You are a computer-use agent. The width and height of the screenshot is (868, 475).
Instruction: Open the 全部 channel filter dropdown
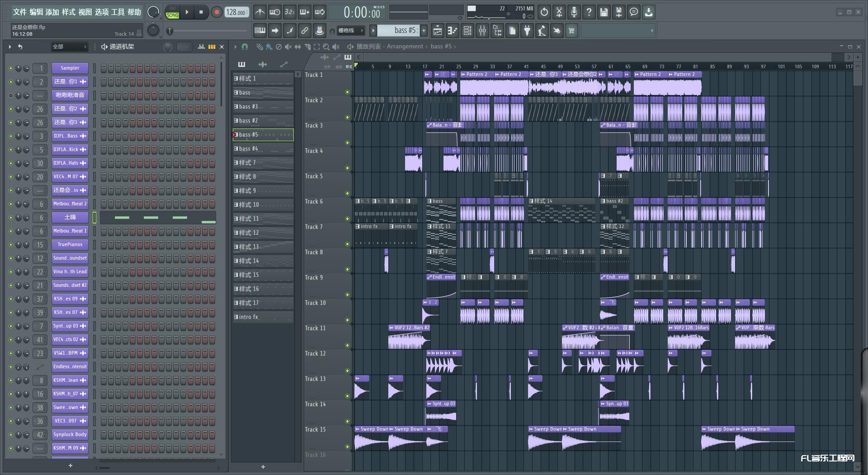[x=69, y=47]
